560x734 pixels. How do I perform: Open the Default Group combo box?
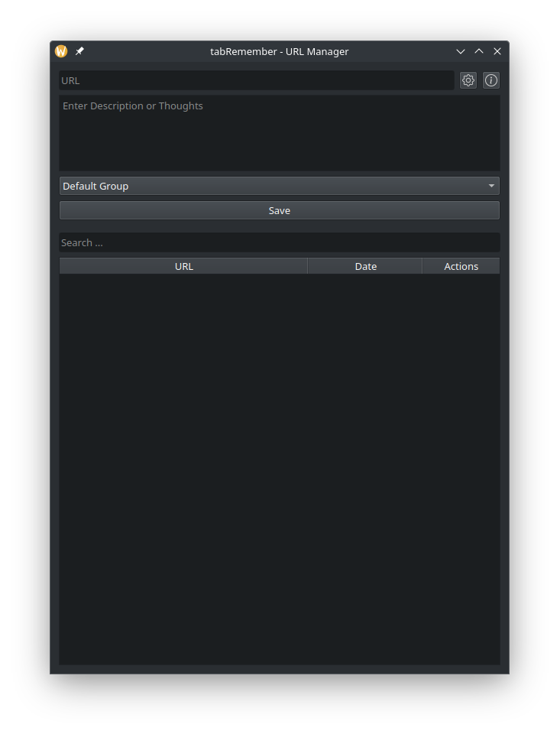point(271,186)
